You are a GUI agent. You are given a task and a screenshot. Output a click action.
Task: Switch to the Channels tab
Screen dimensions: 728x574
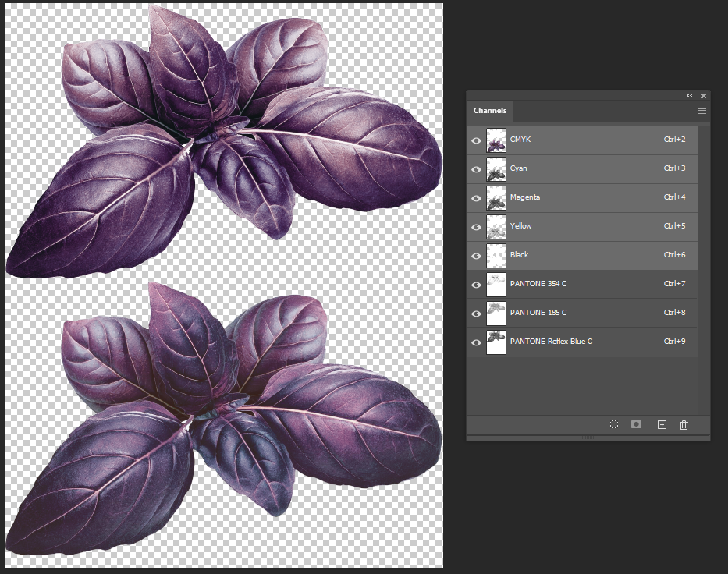pyautogui.click(x=490, y=111)
